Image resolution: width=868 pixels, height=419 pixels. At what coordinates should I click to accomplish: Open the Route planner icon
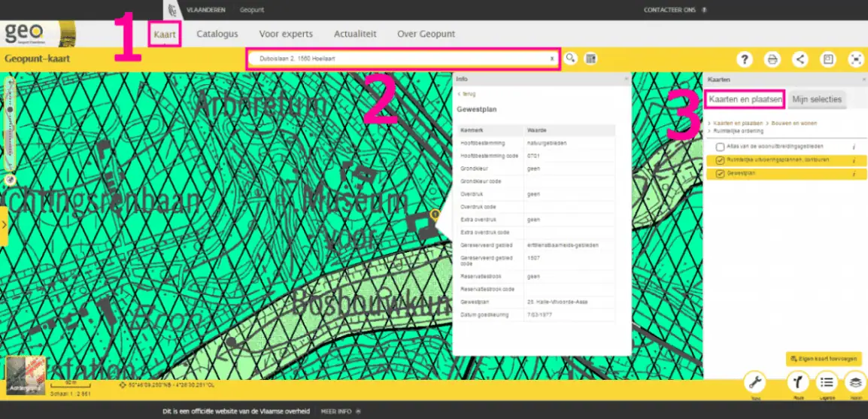click(x=798, y=381)
